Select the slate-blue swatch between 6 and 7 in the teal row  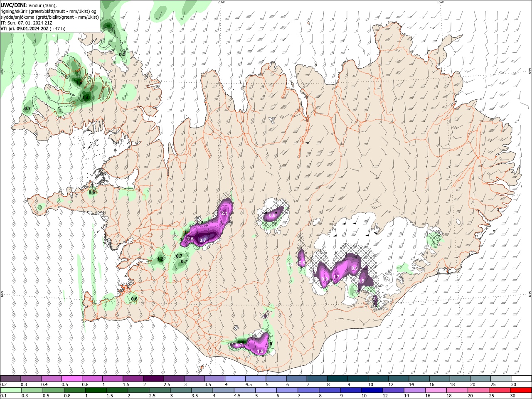point(296,379)
